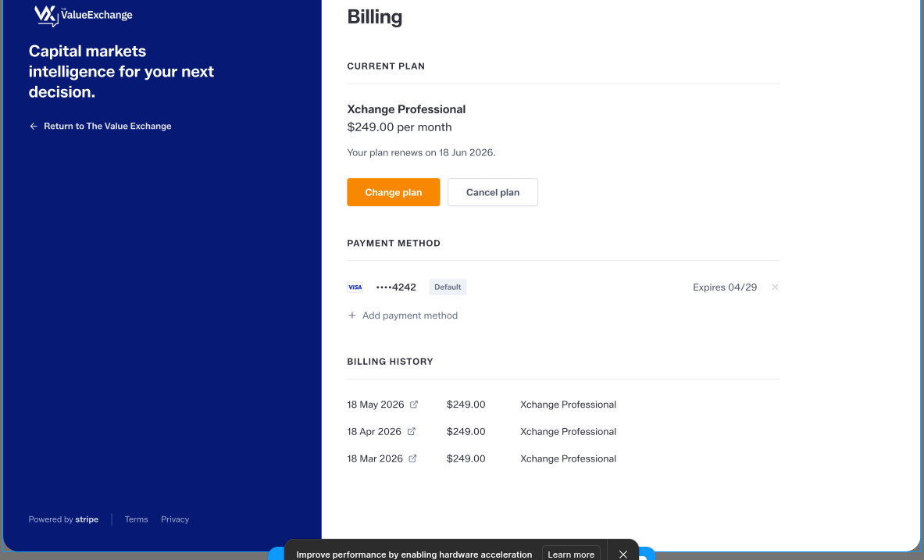
Task: Open the Terms link
Action: [x=136, y=519]
